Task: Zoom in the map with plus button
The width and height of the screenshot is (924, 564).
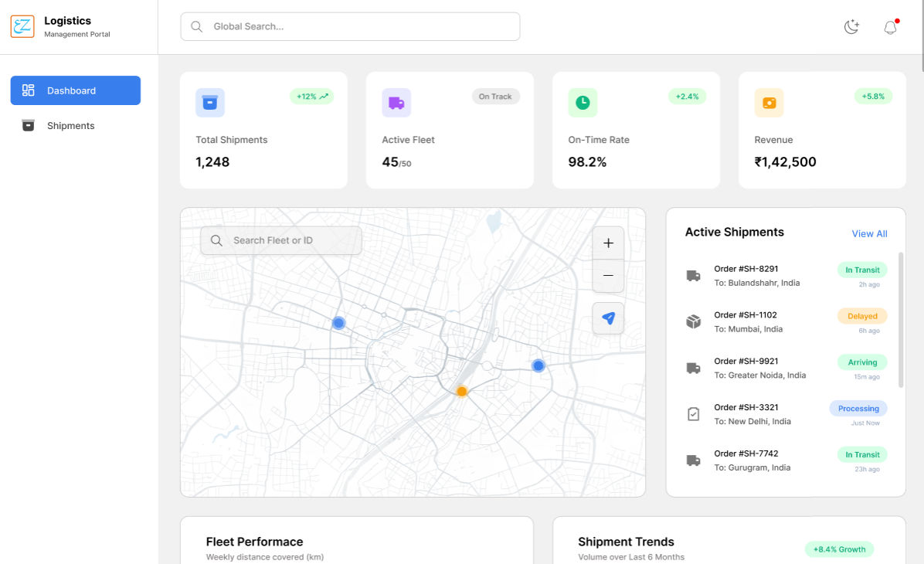Action: (x=608, y=243)
